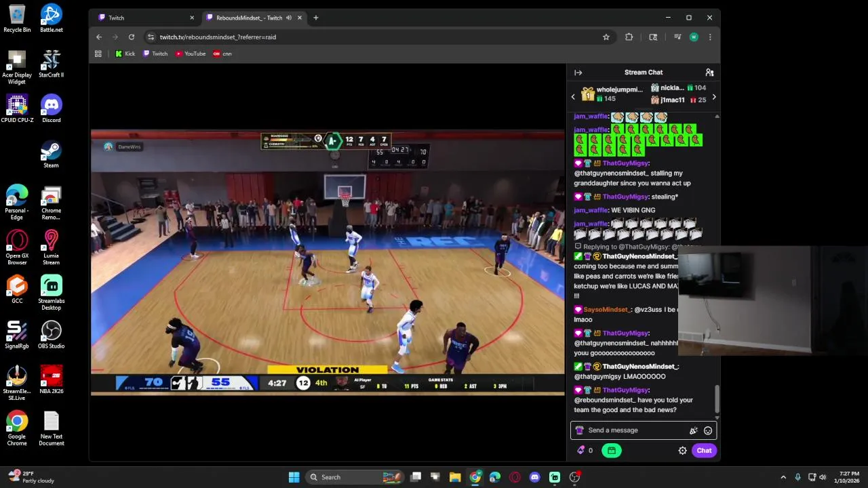This screenshot has height=488, width=868.
Task: Open Streamlabs from the taskbar
Action: click(x=554, y=477)
